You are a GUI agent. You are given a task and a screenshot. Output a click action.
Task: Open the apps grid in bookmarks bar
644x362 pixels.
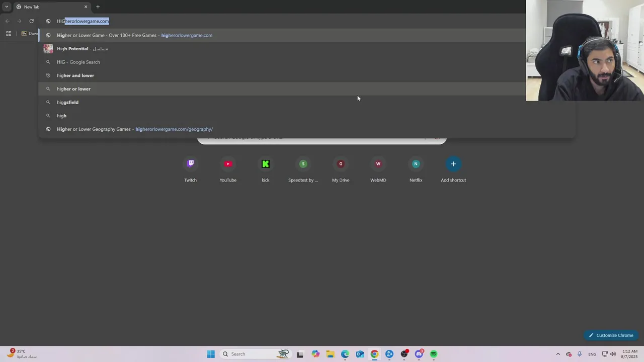(x=9, y=34)
